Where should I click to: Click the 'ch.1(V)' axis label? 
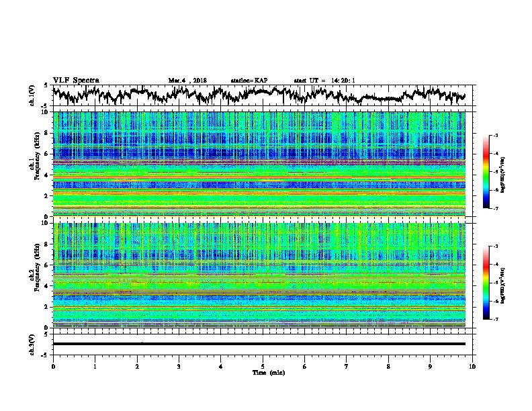pos(32,95)
